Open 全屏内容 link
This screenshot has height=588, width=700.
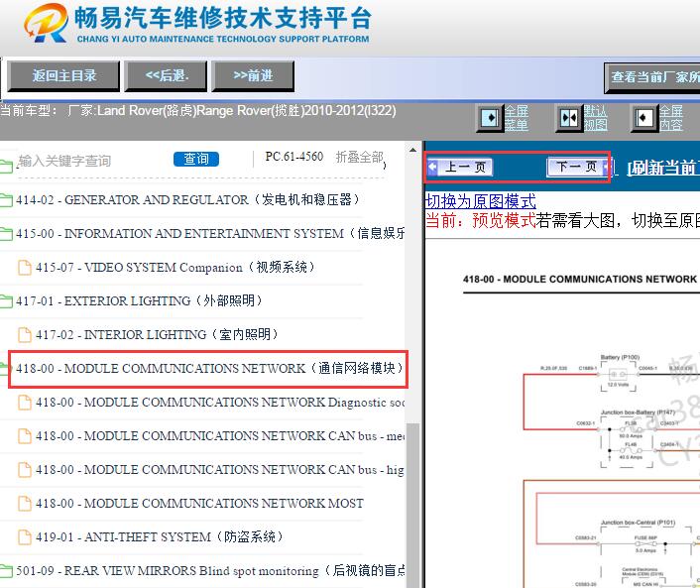671,118
